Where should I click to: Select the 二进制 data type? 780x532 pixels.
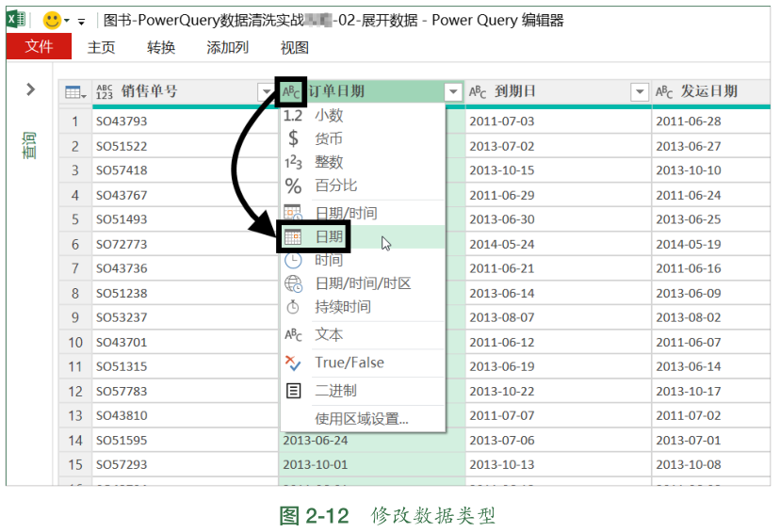[x=363, y=391]
